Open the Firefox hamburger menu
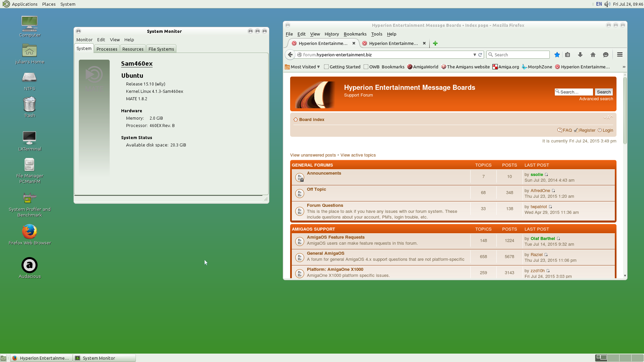Image resolution: width=644 pixels, height=362 pixels. (620, 55)
